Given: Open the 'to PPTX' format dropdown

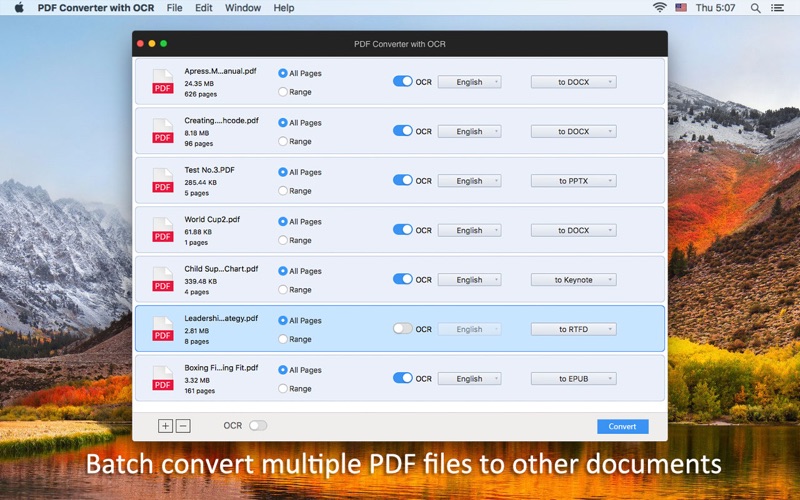Looking at the screenshot, I should coord(574,181).
